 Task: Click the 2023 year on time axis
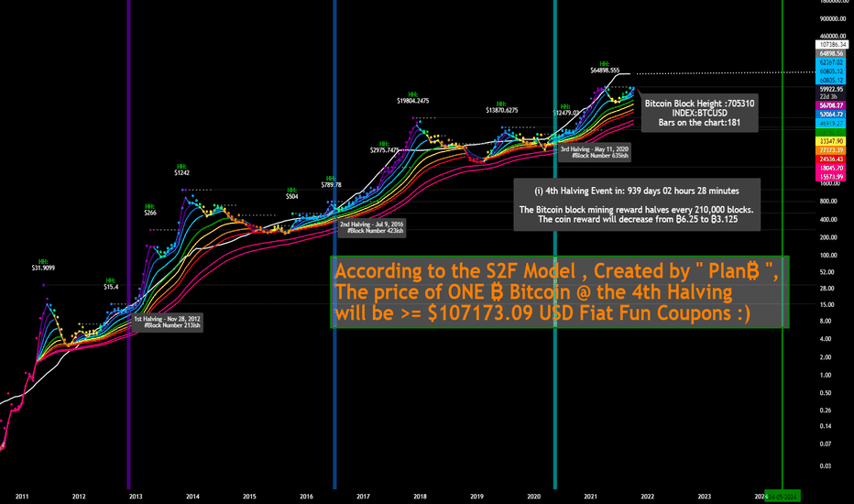click(x=705, y=497)
